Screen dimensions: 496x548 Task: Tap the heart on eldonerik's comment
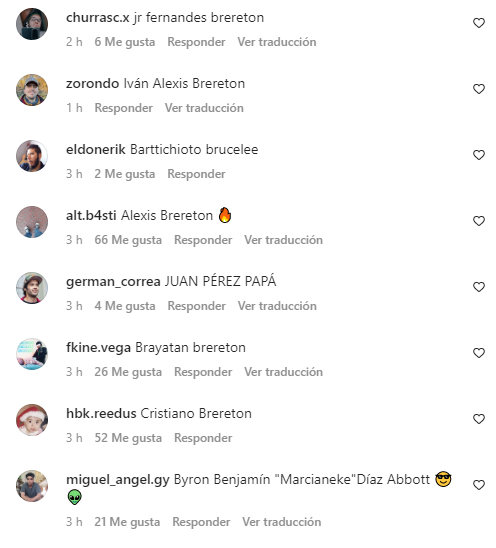click(x=479, y=155)
